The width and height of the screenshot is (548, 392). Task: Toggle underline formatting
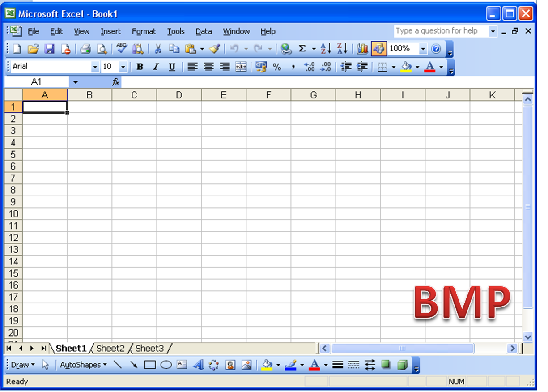click(172, 67)
